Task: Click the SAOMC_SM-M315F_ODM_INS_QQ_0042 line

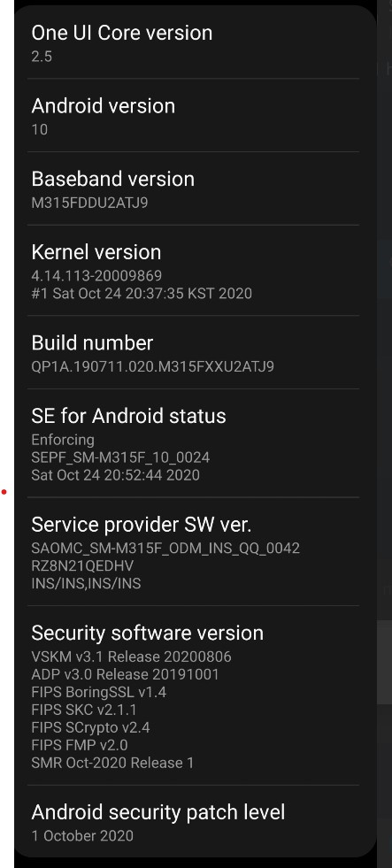Action: click(165, 548)
